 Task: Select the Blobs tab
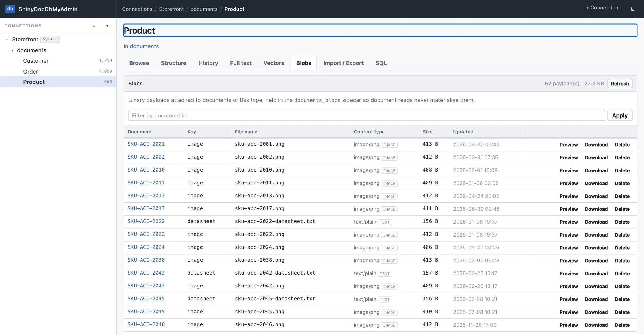pyautogui.click(x=304, y=63)
